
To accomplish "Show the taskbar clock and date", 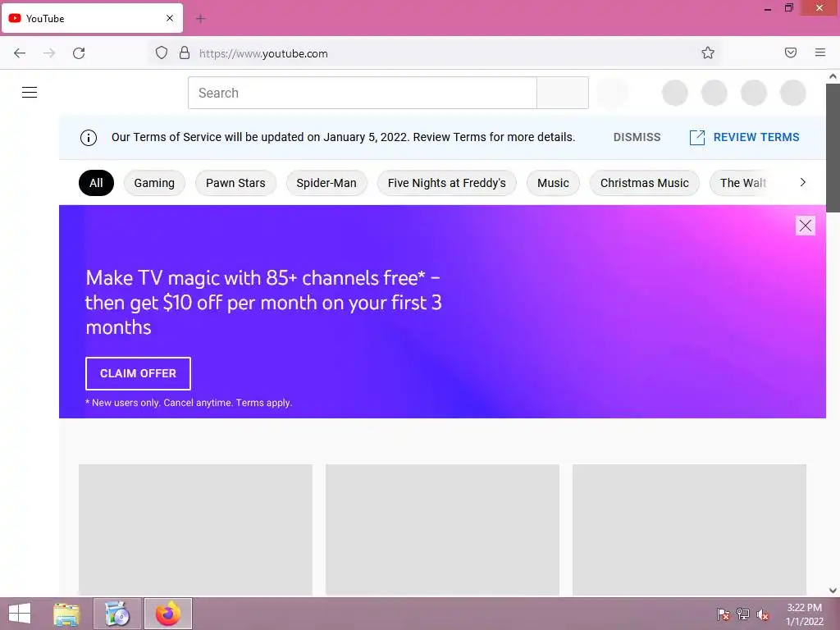I will 804,614.
